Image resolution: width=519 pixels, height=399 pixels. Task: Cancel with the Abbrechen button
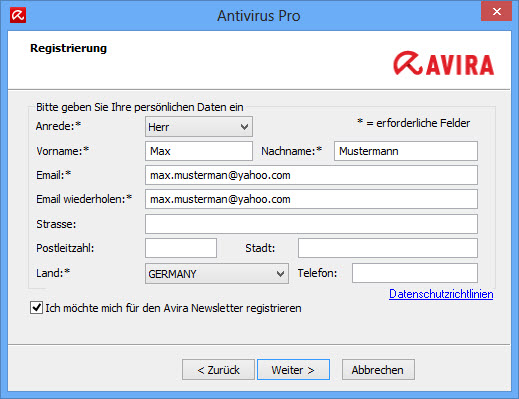point(378,370)
